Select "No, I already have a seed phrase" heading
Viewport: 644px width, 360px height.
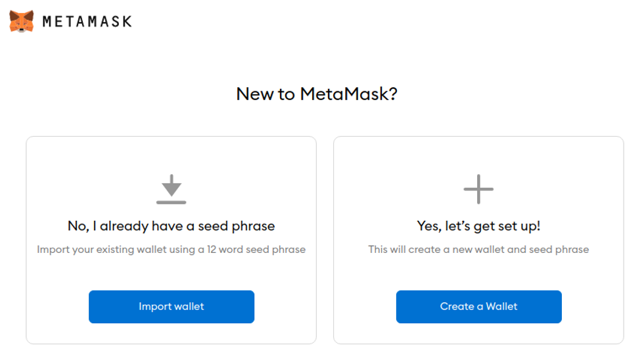click(x=172, y=226)
